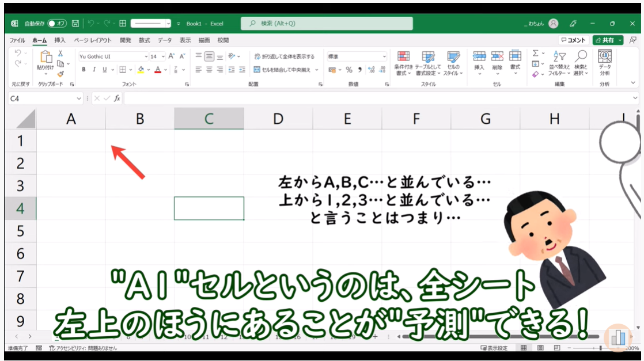Image resolution: width=644 pixels, height=361 pixels.
Task: Toggle wrap text for the cell
Action: (x=284, y=56)
